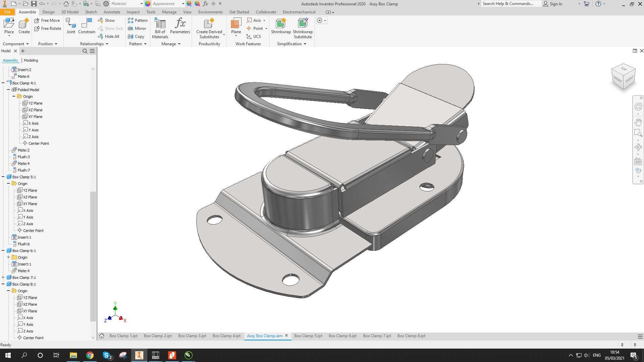Click the Full Navigation Wheel
The width and height of the screenshot is (644, 362).
pyautogui.click(x=638, y=107)
